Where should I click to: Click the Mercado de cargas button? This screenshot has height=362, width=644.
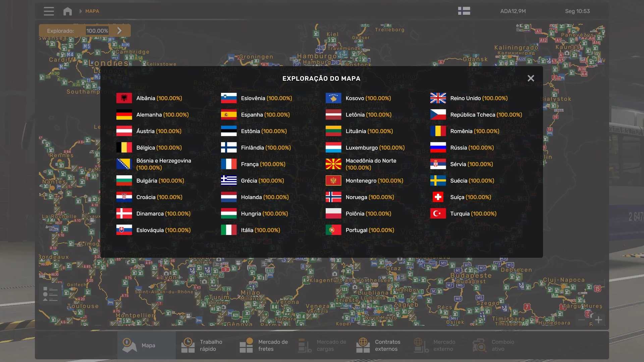coord(322,345)
